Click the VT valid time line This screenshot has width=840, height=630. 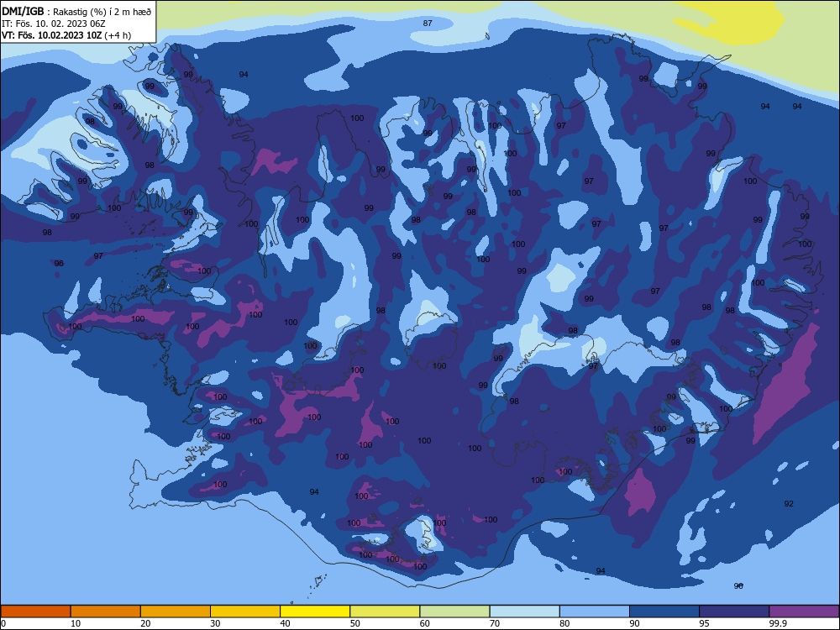coord(66,35)
